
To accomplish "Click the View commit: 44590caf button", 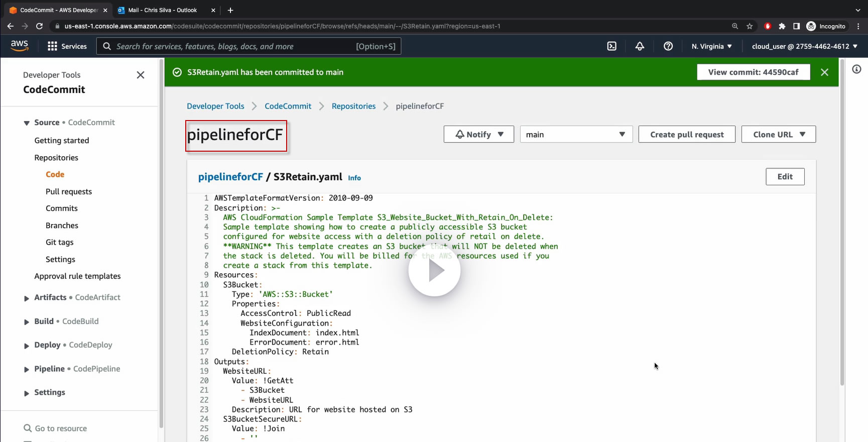I will click(753, 72).
